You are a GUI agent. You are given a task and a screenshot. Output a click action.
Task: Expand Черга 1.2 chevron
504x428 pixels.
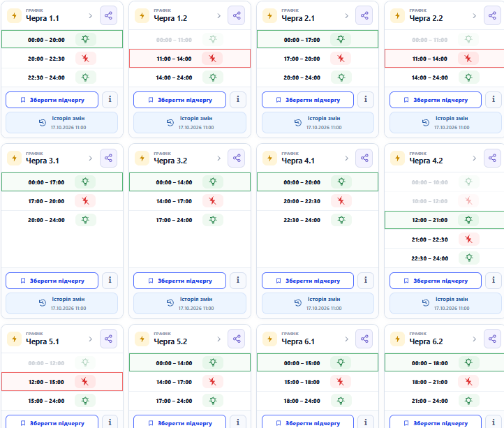coord(218,16)
